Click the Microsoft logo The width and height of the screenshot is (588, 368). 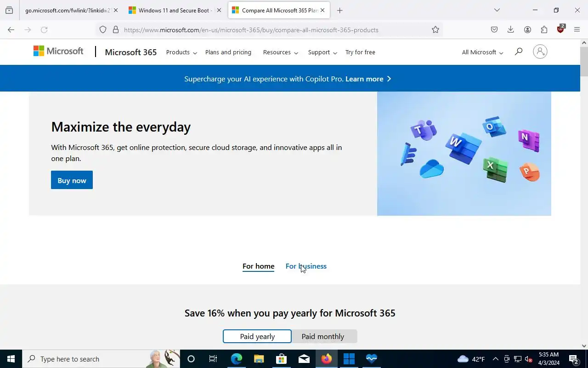[x=58, y=51]
